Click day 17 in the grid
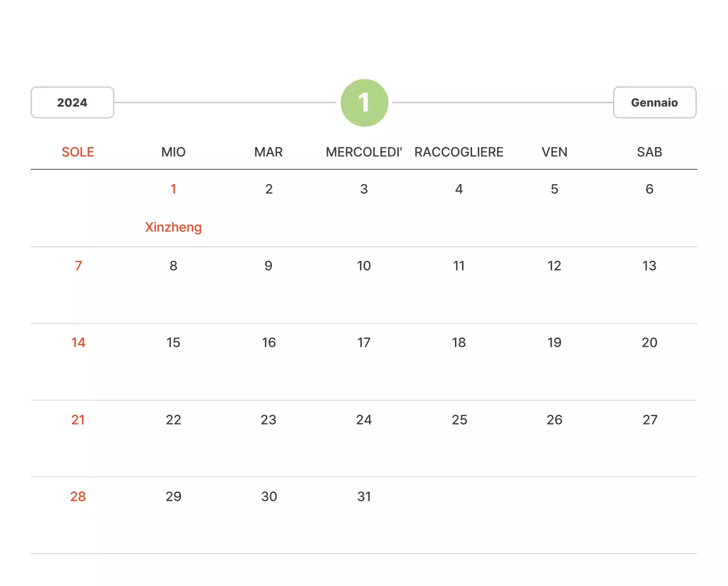This screenshot has width=728, height=586. [363, 342]
